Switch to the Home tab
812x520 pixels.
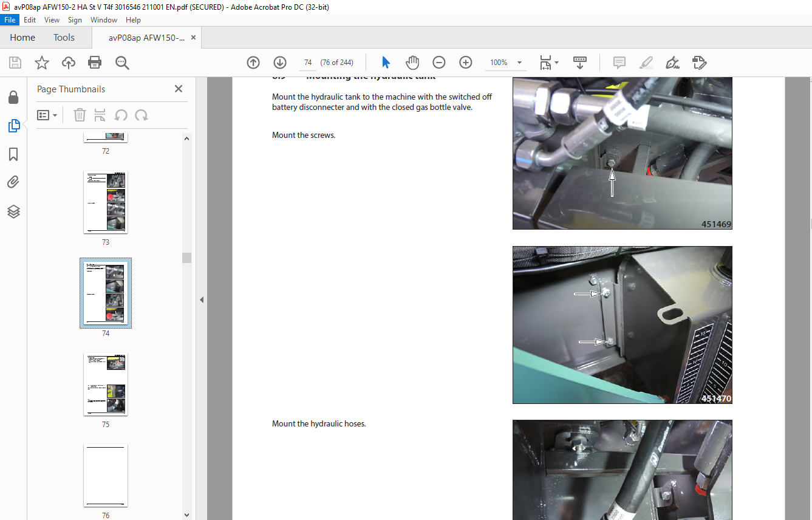22,38
